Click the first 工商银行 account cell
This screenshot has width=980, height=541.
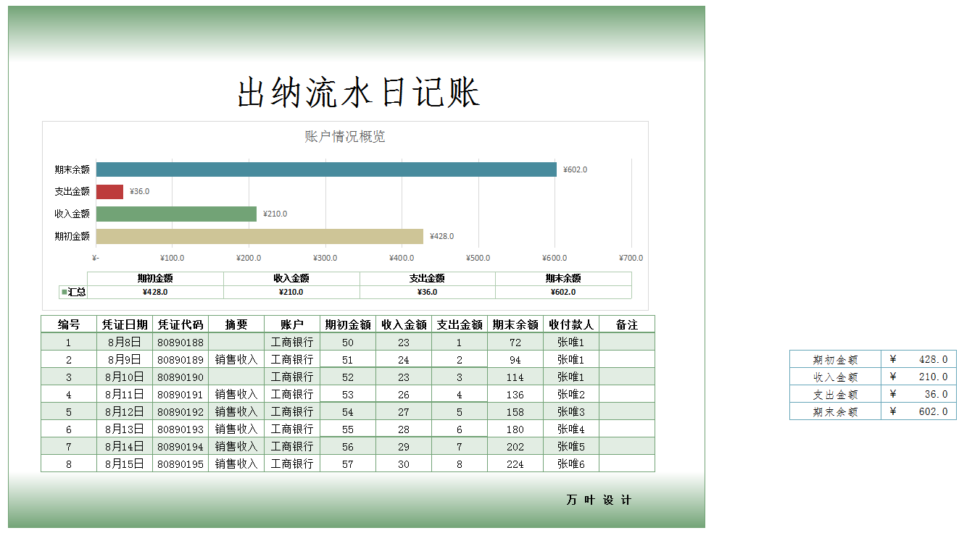tap(291, 341)
